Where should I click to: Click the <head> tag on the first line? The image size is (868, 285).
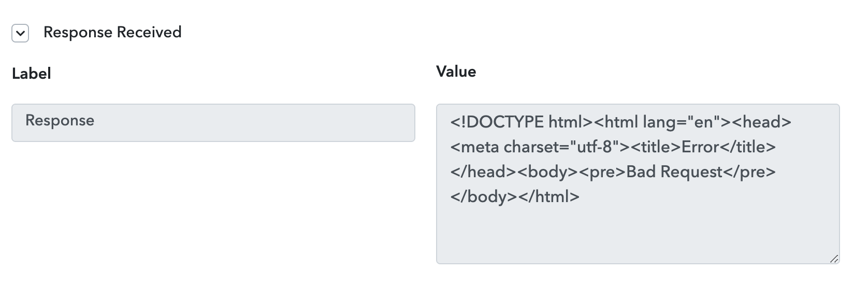pos(761,122)
